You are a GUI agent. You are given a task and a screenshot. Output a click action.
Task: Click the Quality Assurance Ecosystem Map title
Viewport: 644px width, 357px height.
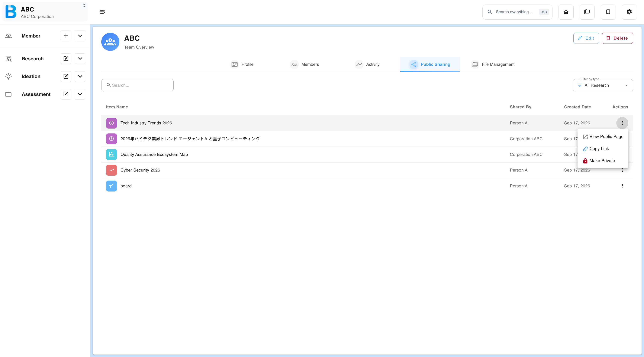(154, 155)
